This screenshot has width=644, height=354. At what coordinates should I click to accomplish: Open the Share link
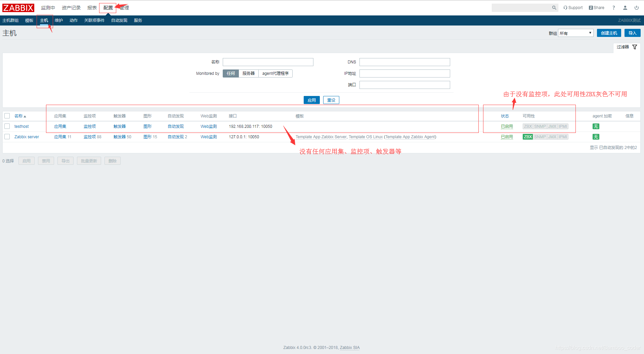(x=596, y=8)
